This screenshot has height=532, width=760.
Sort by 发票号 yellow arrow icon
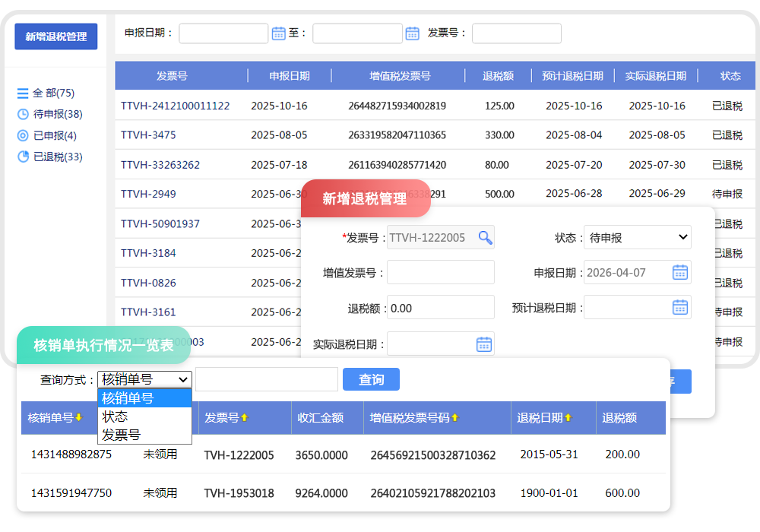pyautogui.click(x=244, y=417)
